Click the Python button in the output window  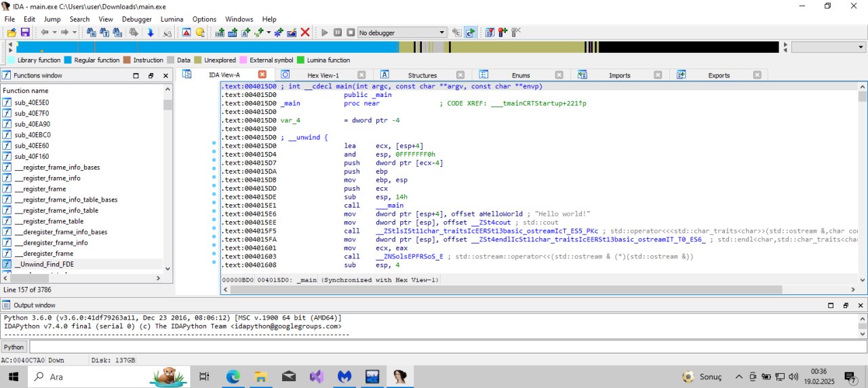pos(14,347)
